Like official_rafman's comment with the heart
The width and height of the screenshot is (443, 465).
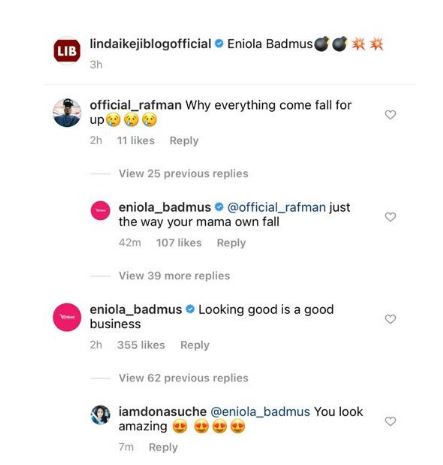[390, 114]
